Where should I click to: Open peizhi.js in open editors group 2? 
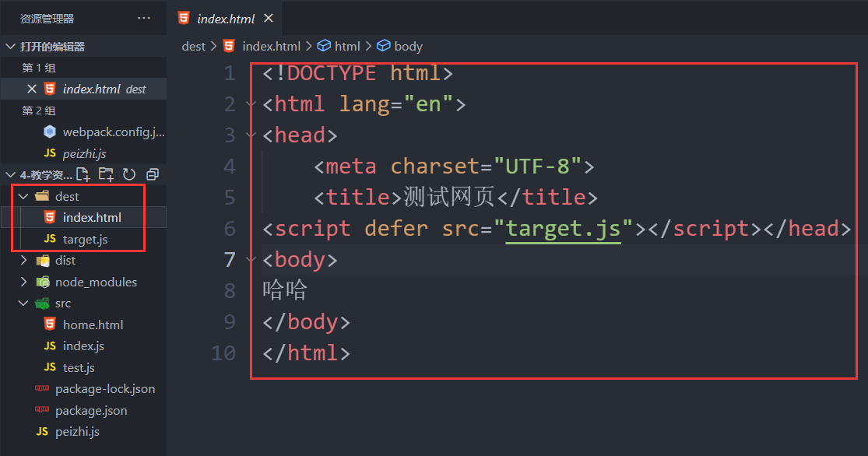pyautogui.click(x=83, y=153)
